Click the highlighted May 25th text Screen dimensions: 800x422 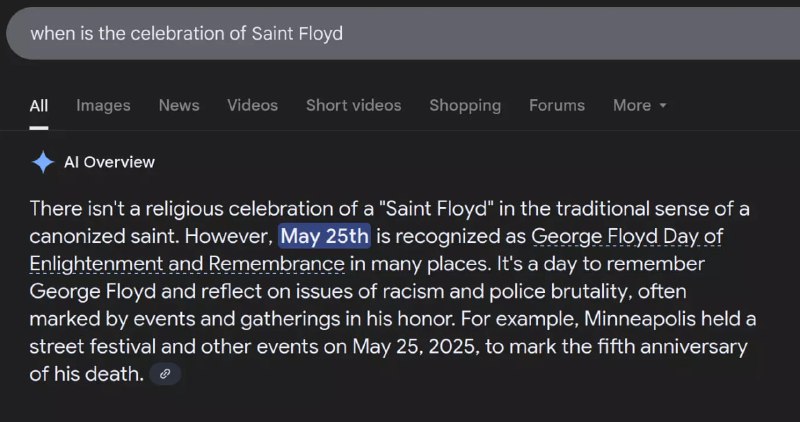click(324, 236)
